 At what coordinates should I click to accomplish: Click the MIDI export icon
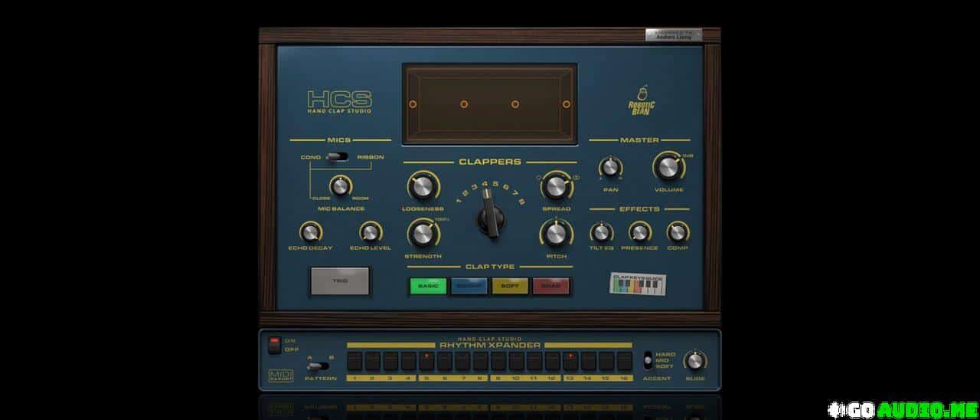(281, 375)
